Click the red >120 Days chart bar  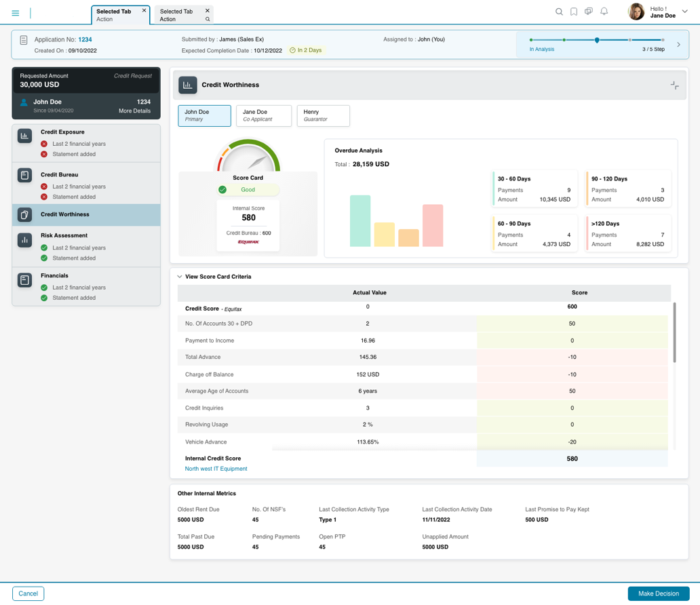(x=433, y=225)
